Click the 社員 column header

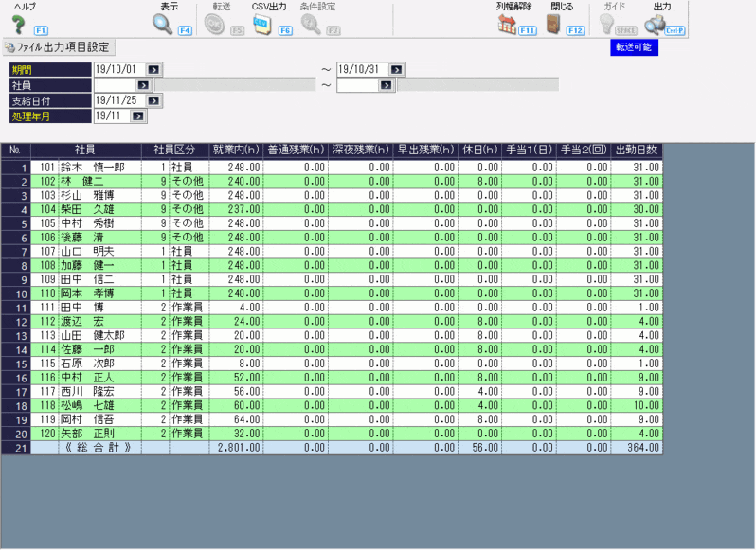pos(86,151)
